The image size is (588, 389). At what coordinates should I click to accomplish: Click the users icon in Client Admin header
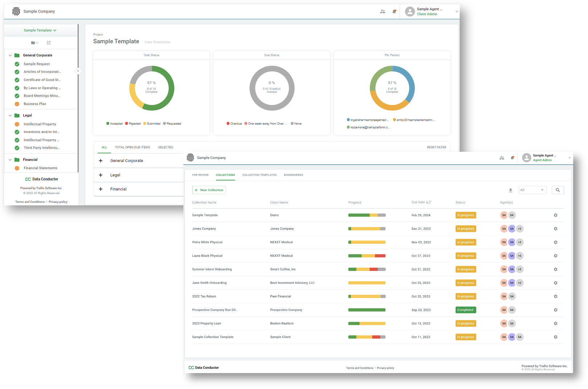(382, 12)
